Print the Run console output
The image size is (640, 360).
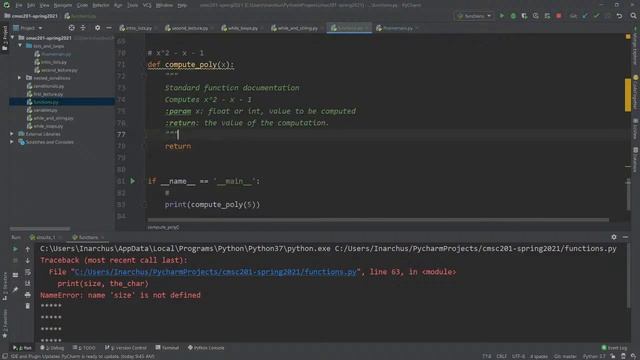point(28,294)
